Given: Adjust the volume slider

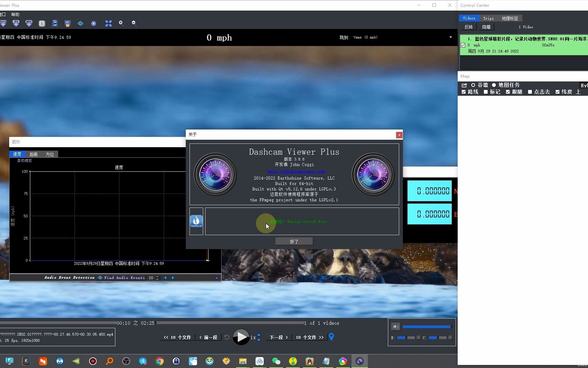Looking at the screenshot, I should click(x=427, y=327).
